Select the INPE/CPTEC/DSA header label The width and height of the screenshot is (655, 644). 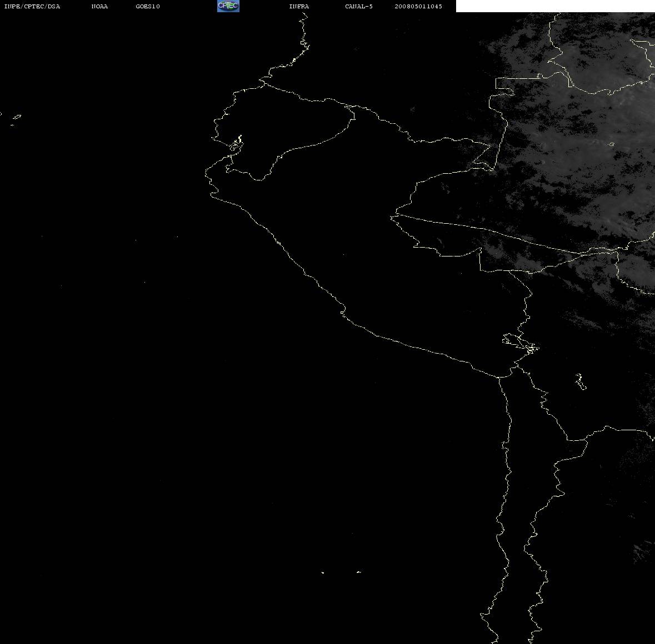(x=32, y=6)
